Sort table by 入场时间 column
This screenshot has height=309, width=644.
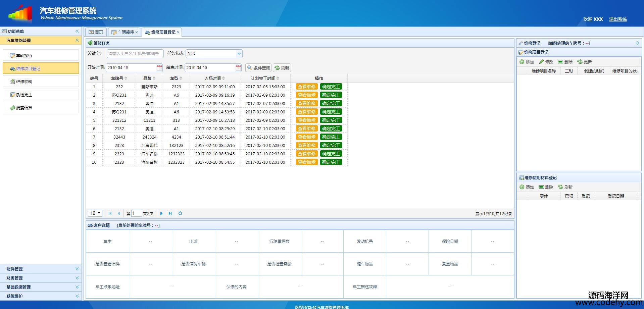(x=215, y=78)
